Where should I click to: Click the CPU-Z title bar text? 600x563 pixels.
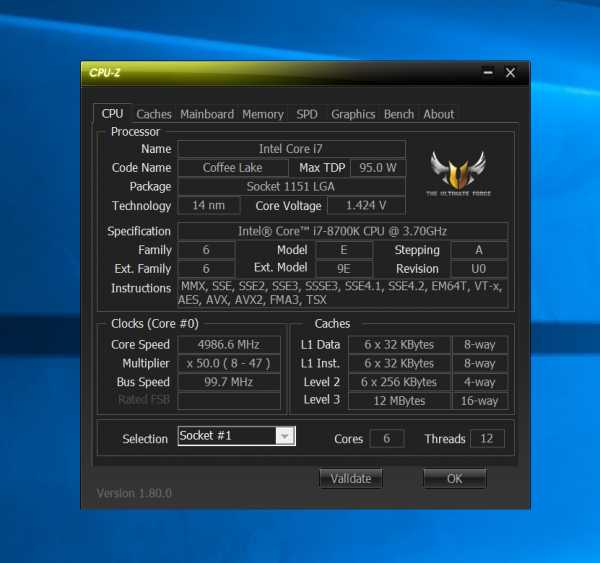pos(105,72)
